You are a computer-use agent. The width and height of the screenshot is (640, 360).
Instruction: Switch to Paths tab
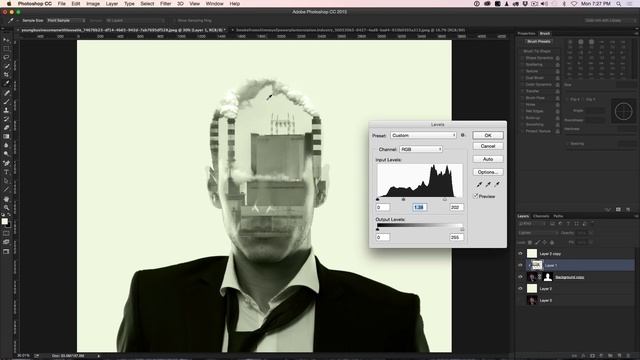point(558,216)
